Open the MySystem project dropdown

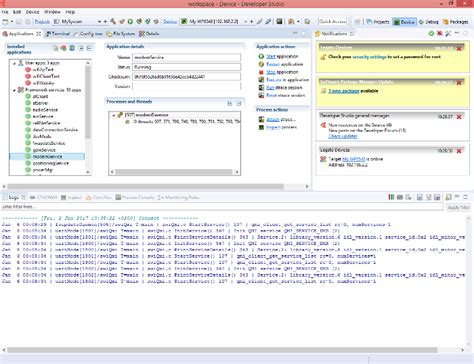99,22
